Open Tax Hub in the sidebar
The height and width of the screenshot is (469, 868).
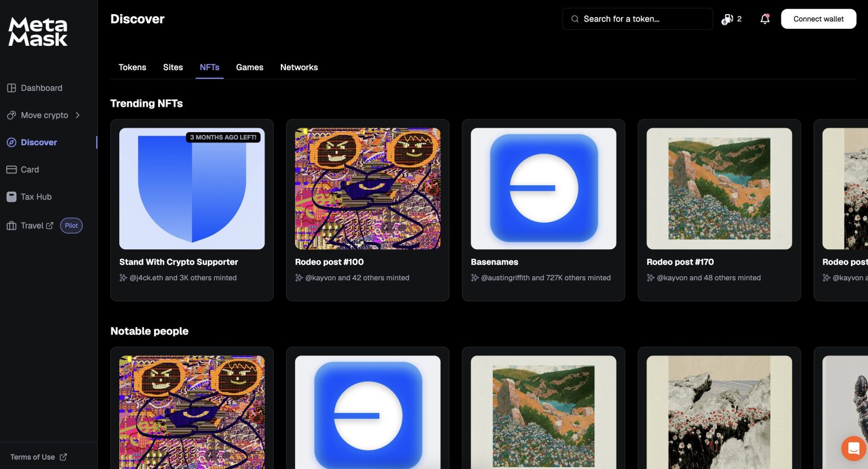[x=36, y=197]
